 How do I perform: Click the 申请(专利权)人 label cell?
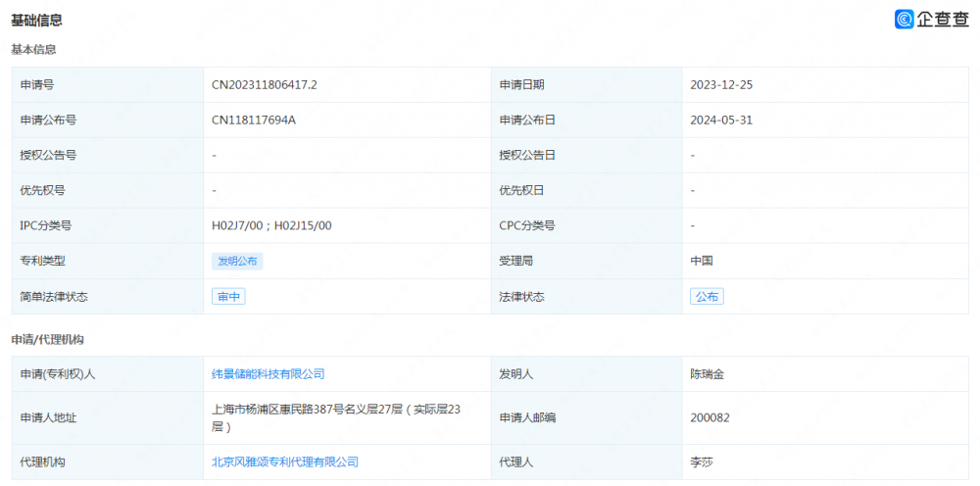(108, 374)
